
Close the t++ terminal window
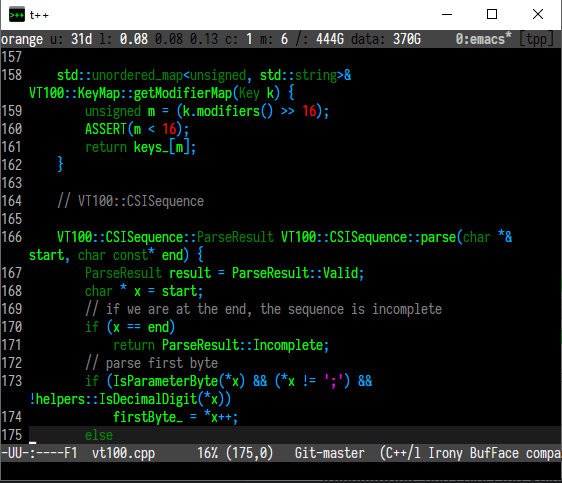pyautogui.click(x=538, y=15)
